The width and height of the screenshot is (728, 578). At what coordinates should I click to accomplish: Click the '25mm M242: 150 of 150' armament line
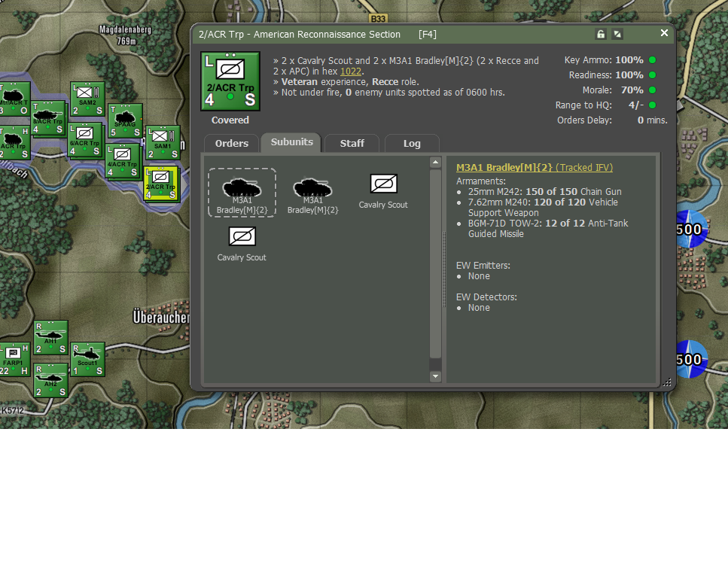pyautogui.click(x=544, y=192)
